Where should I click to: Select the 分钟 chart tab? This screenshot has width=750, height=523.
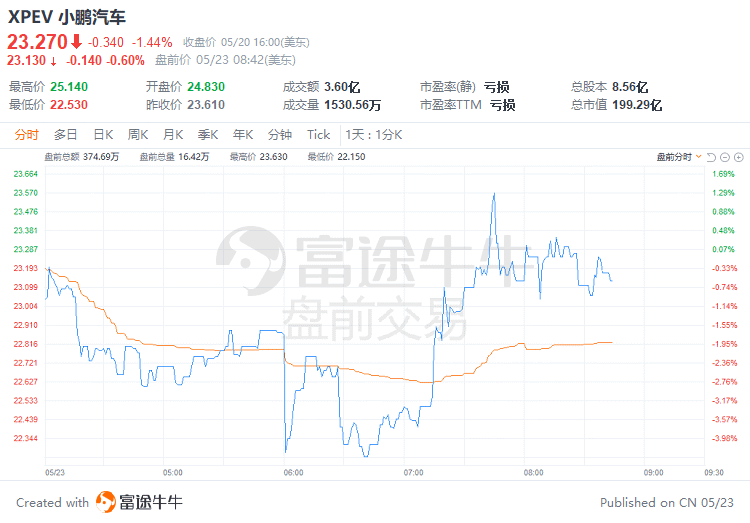[x=280, y=135]
